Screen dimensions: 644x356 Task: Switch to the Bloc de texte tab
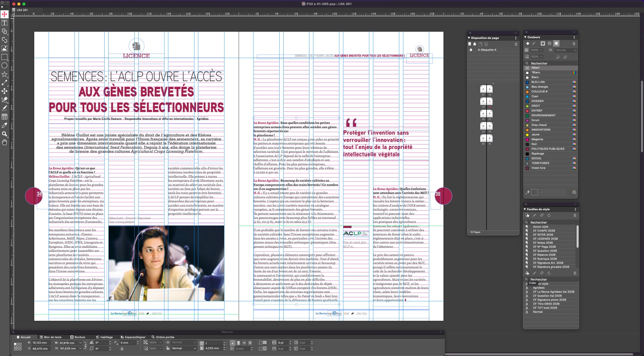click(50, 337)
